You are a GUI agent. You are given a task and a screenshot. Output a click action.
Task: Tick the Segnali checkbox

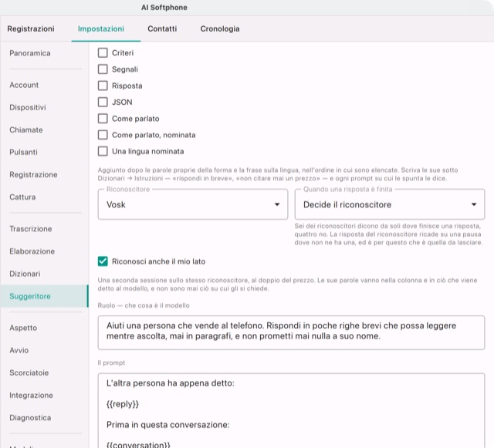103,69
